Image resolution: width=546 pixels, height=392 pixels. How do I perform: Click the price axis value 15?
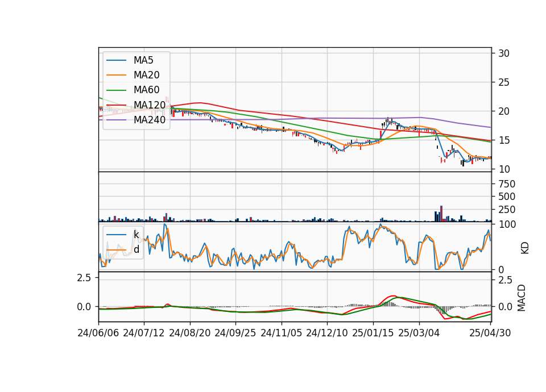click(504, 140)
